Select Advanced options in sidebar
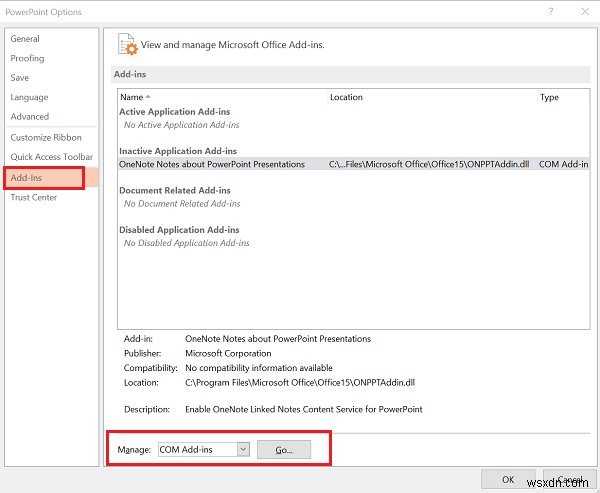Viewport: 600px width, 493px height. click(x=29, y=116)
